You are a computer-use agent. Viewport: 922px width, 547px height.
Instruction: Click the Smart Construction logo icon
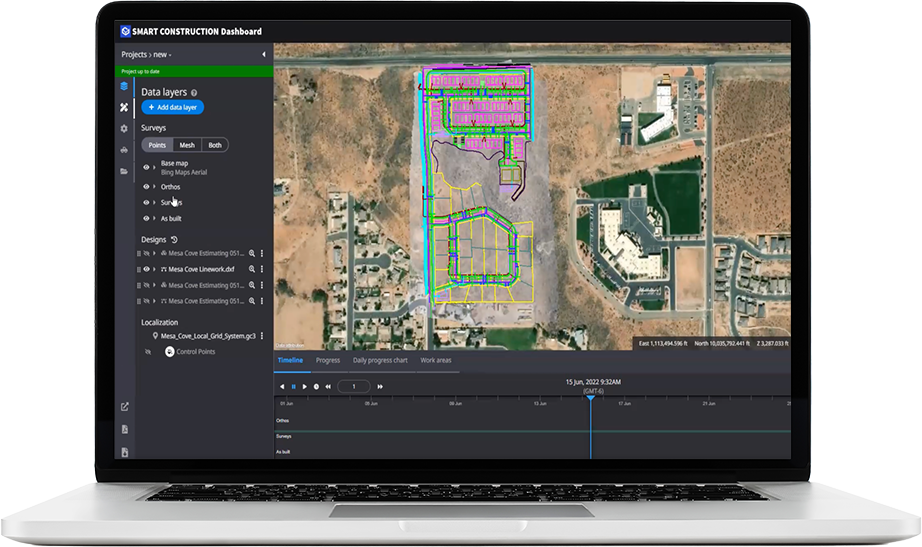pos(125,31)
